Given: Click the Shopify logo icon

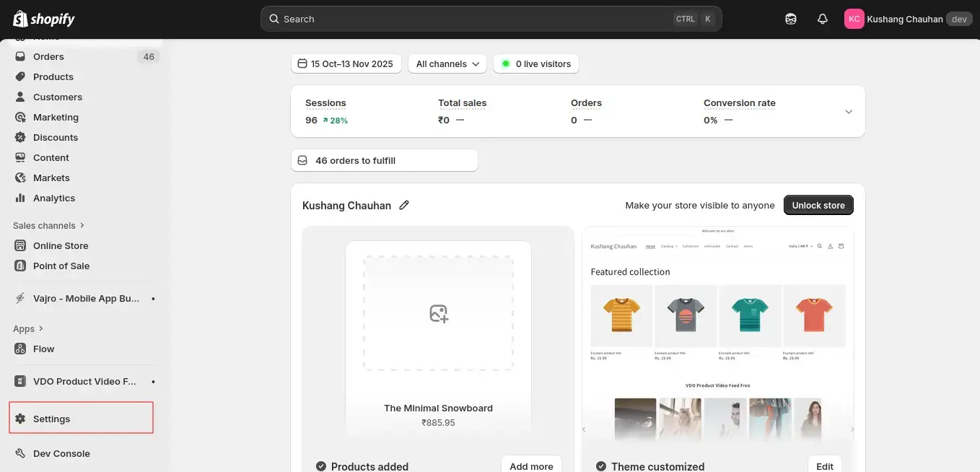Looking at the screenshot, I should click(x=20, y=19).
